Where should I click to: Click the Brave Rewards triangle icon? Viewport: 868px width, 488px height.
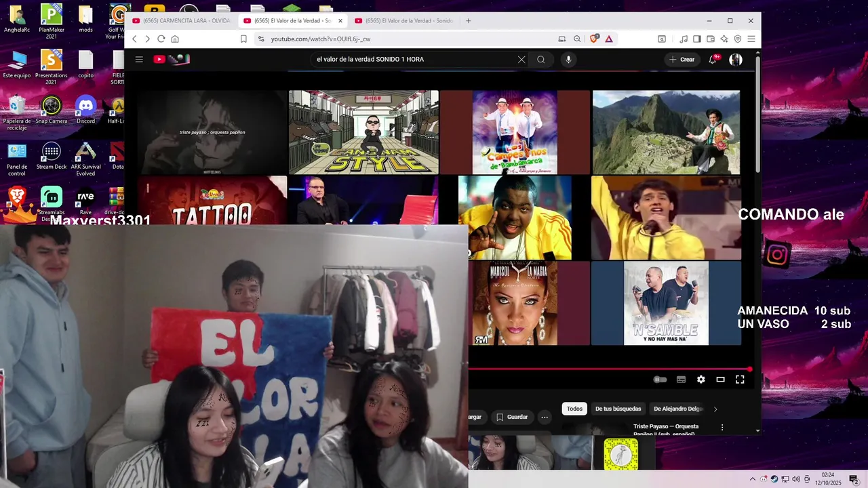(x=609, y=39)
